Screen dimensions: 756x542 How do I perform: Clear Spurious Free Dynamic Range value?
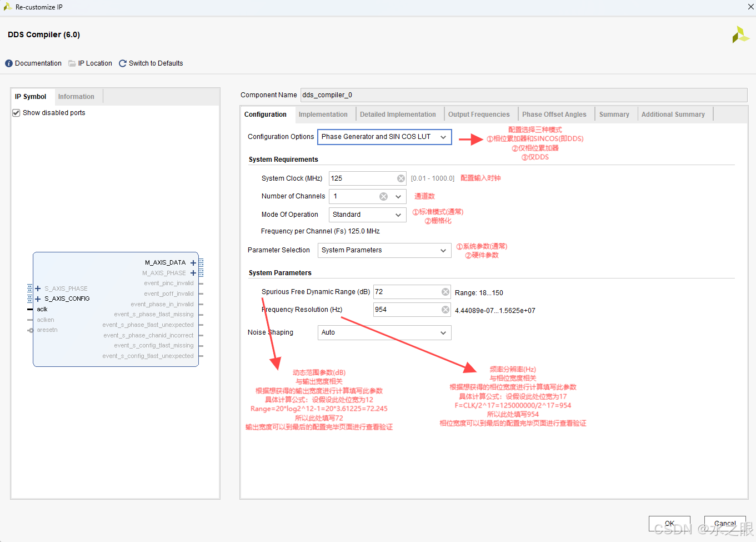[445, 292]
